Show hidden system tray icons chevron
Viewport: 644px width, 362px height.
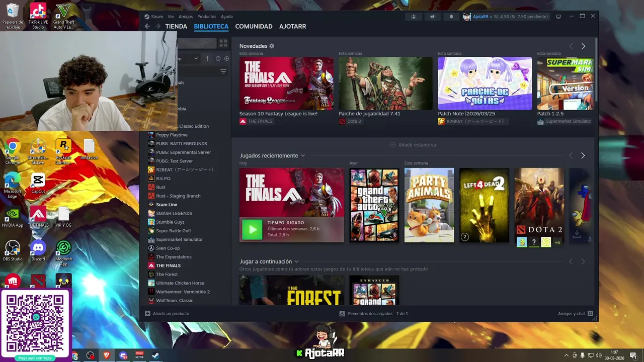(566, 355)
